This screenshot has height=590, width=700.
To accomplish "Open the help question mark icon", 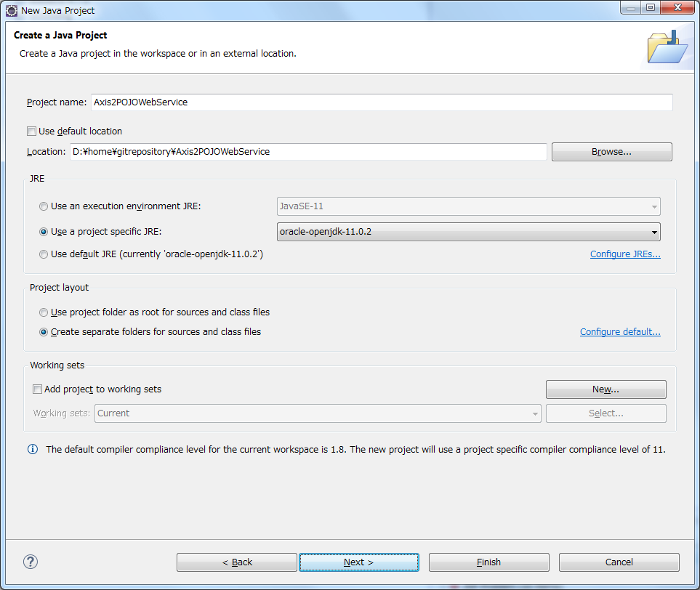I will pos(31,562).
